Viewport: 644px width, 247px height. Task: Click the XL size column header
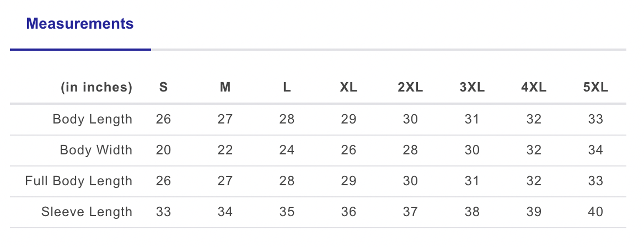point(348,88)
